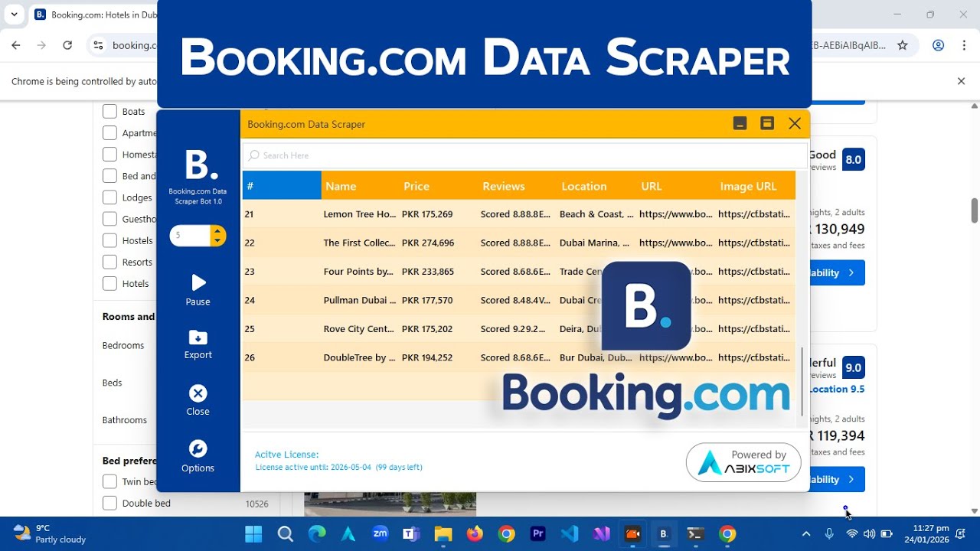
Task: Open Chrome profile icon
Action: pos(938,45)
